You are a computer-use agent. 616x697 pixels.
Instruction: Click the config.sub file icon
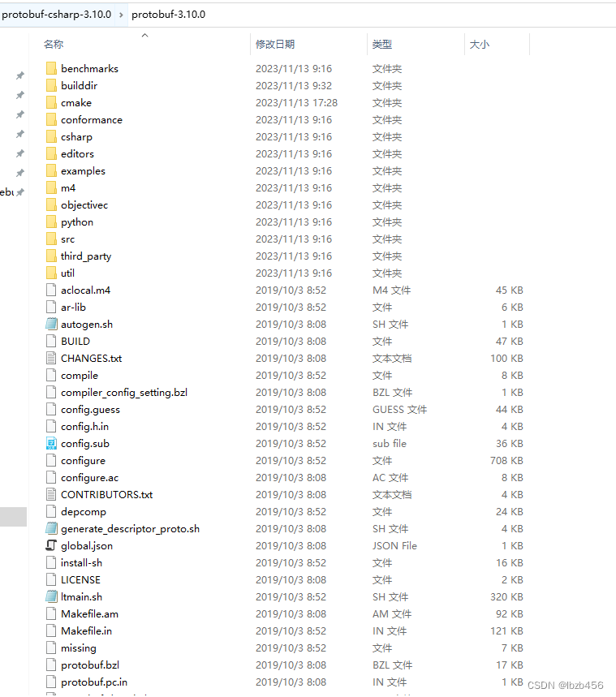pyautogui.click(x=51, y=443)
